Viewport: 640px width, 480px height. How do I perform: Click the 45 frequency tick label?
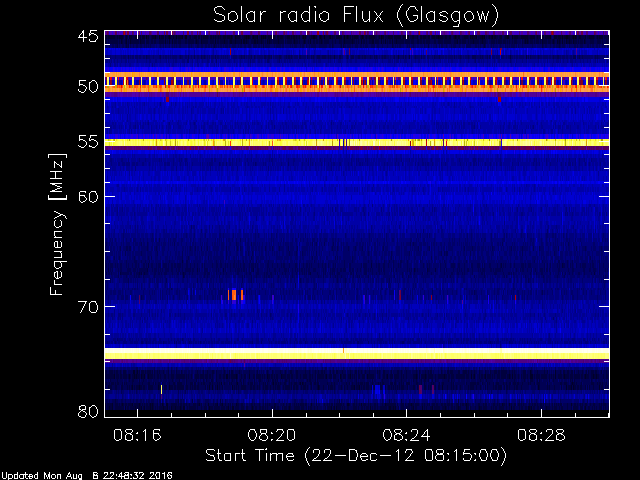pos(88,37)
